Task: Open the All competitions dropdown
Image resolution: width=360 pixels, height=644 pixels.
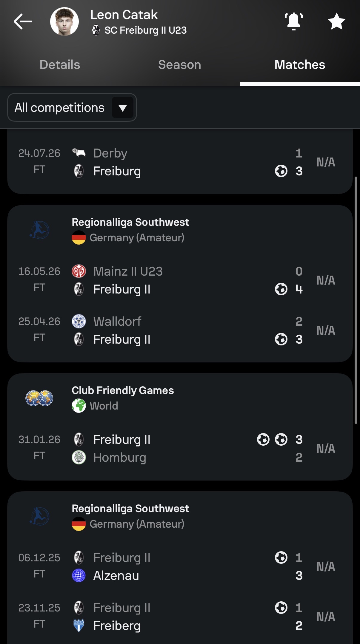Action: [72, 107]
